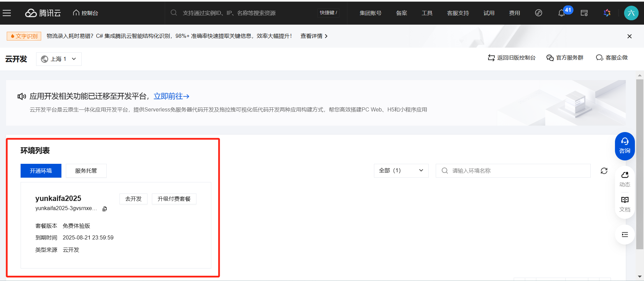Image resolution: width=644 pixels, height=281 pixels.
Task: Click the Tencent Cloud logo
Action: coord(43,13)
